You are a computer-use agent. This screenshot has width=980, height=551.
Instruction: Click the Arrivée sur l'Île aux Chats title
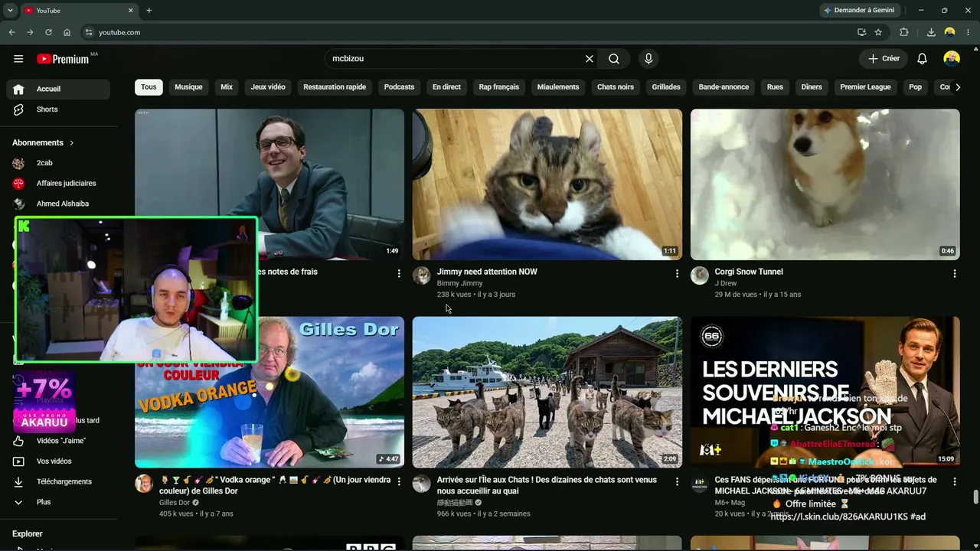(x=547, y=485)
